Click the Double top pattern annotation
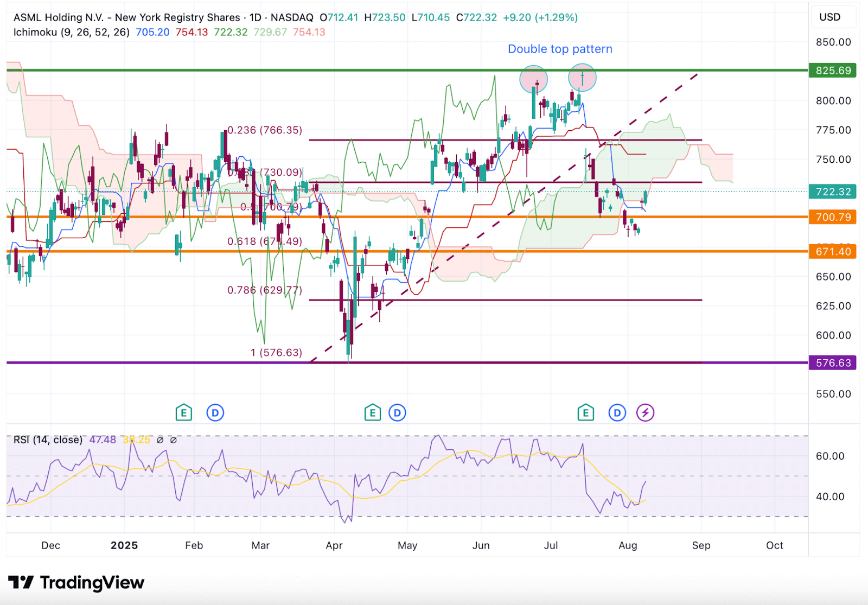Screen dimensions: 868x605 560,49
